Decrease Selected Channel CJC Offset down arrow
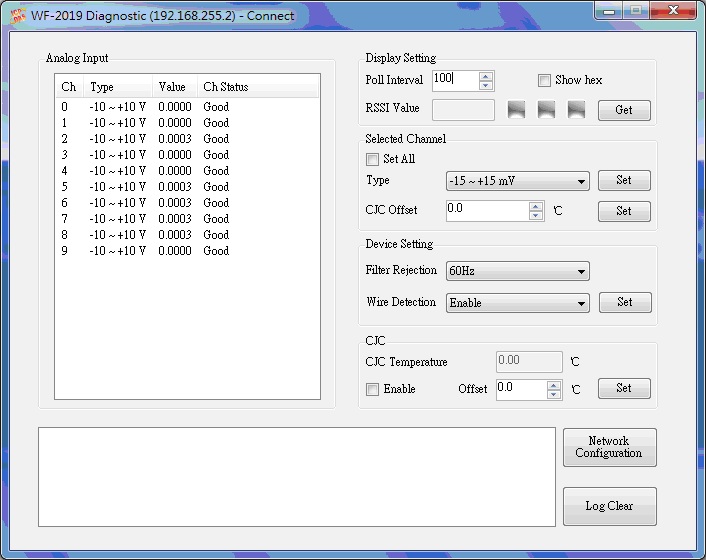This screenshot has width=706, height=560. coord(535,216)
